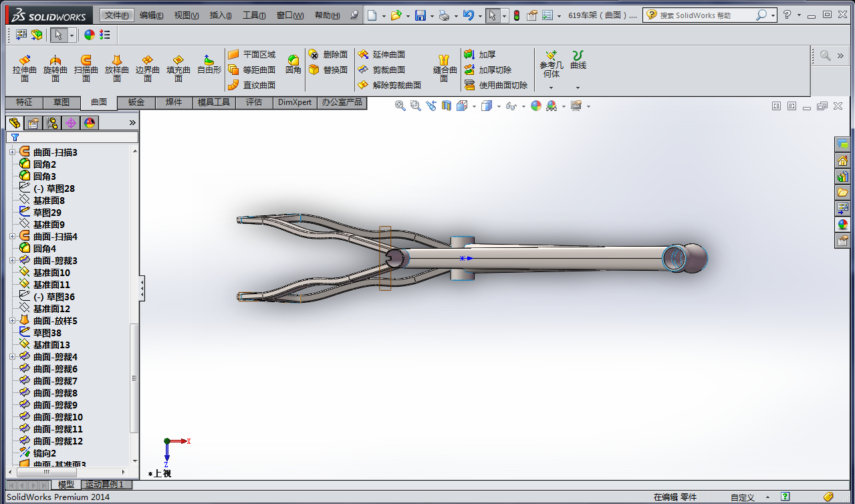This screenshot has width=855, height=504.
Task: Select the 扫描曲面 swept surface tool
Action: (86, 68)
